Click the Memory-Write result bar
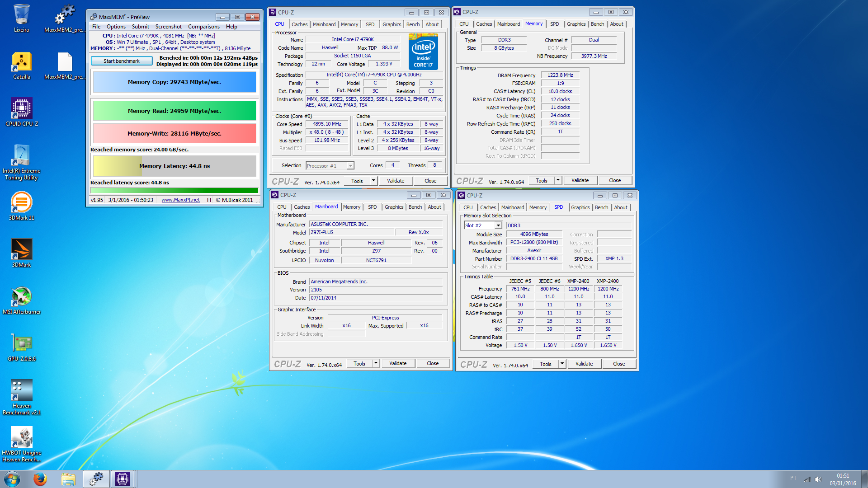Viewport: 868px width, 488px height. (175, 133)
